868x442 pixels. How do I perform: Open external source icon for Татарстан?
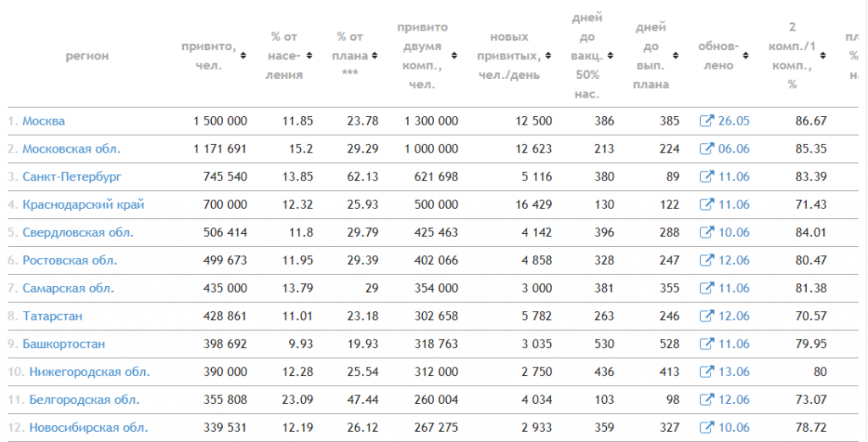coord(707,316)
